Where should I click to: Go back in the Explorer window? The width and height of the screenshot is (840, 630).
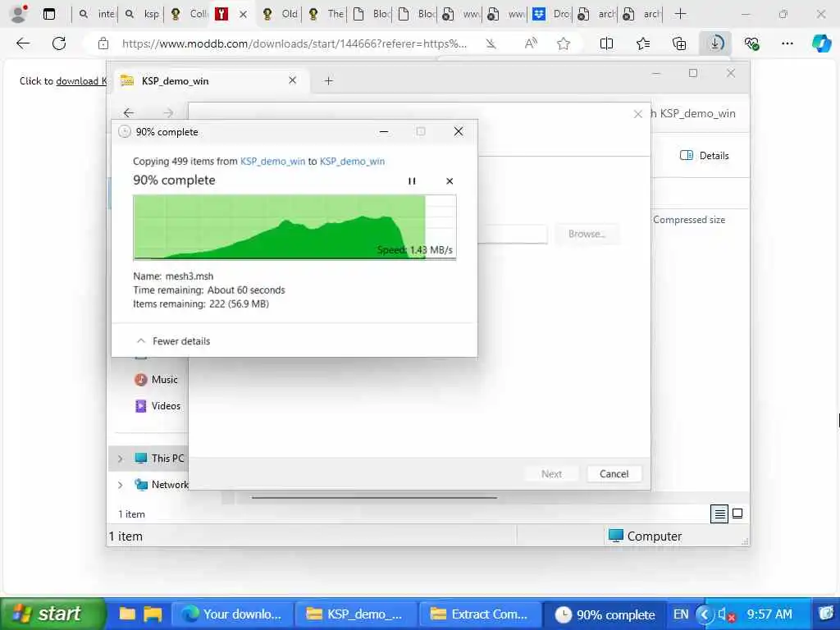(x=129, y=112)
